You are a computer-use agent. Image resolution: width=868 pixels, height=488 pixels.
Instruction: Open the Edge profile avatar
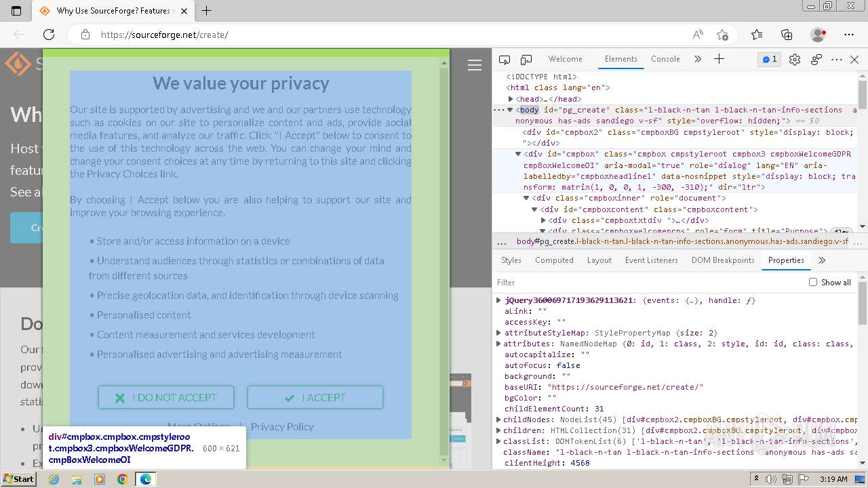click(x=818, y=35)
